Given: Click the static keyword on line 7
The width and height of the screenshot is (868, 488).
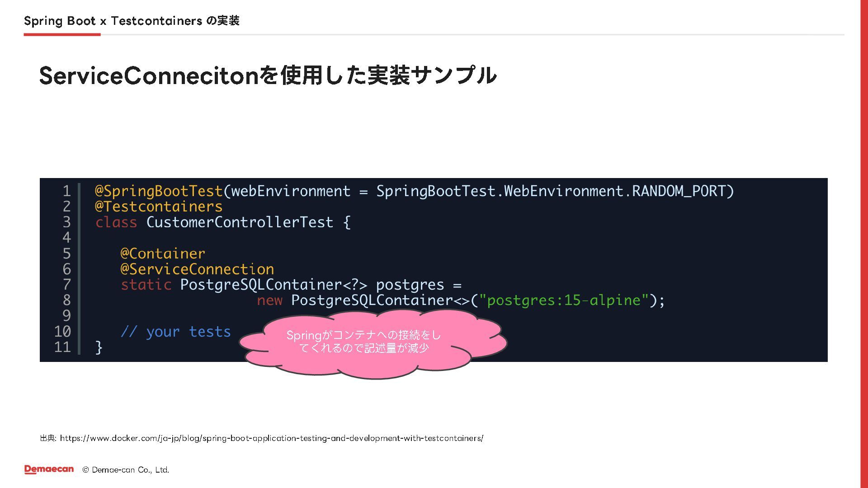Looking at the screenshot, I should [x=146, y=285].
